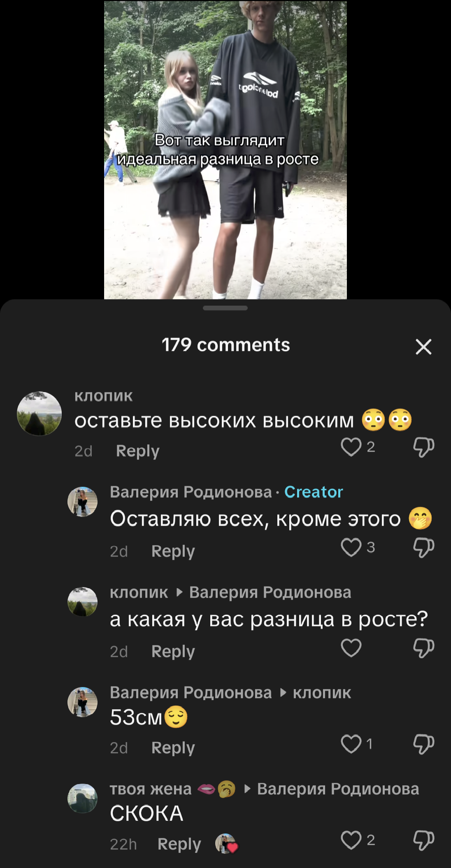This screenshot has width=451, height=868.
Task: Close the comments panel
Action: tap(423, 347)
